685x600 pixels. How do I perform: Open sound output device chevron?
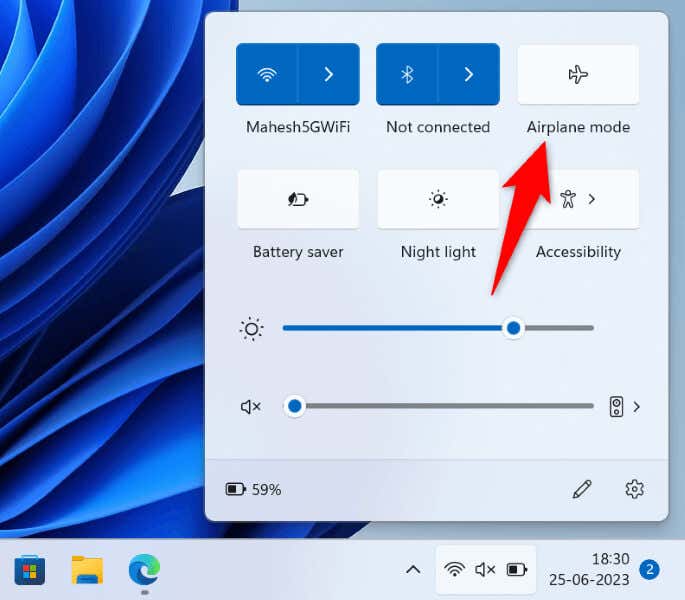click(x=637, y=407)
